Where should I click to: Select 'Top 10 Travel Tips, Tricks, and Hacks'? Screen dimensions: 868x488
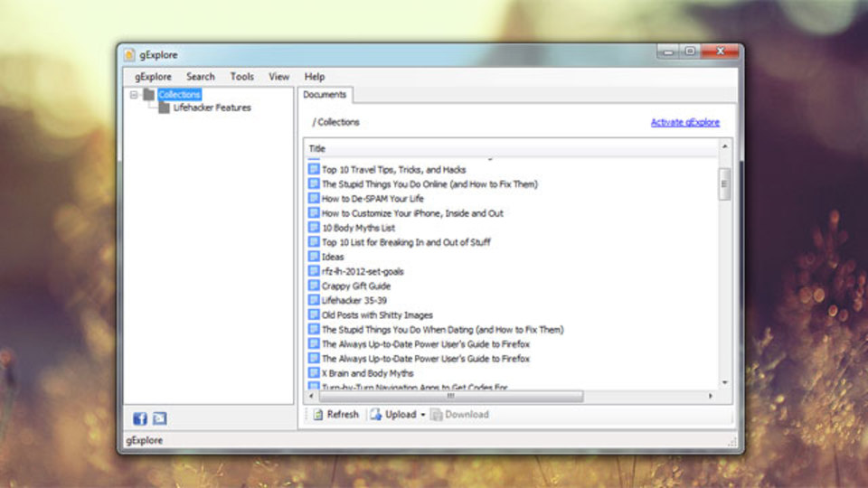[393, 170]
